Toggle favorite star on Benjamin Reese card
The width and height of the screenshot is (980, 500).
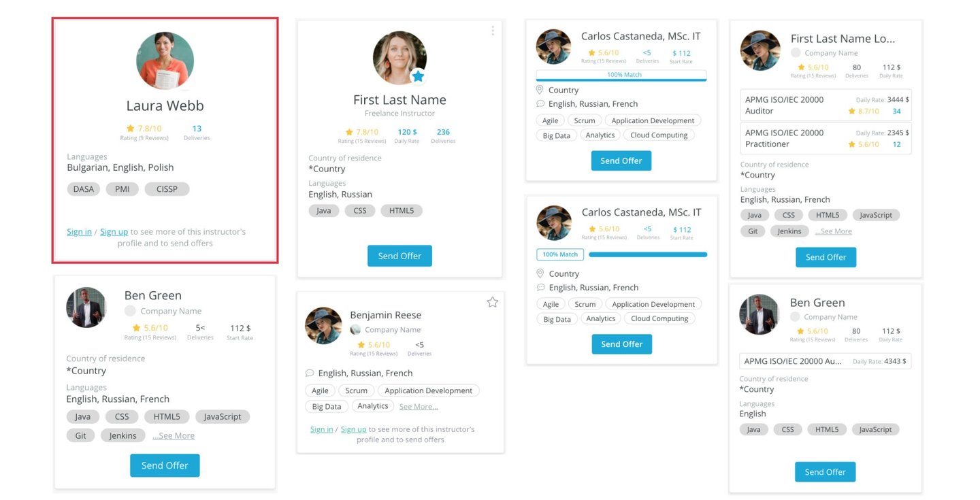click(x=492, y=302)
